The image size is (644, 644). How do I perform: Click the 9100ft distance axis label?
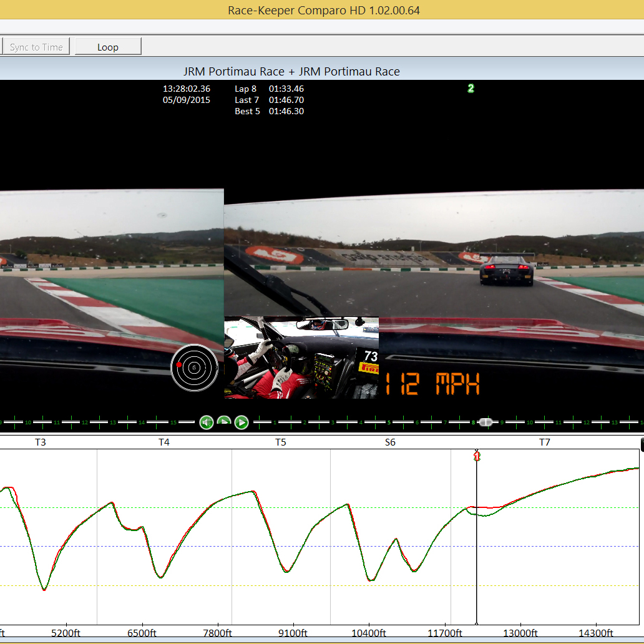pyautogui.click(x=293, y=633)
